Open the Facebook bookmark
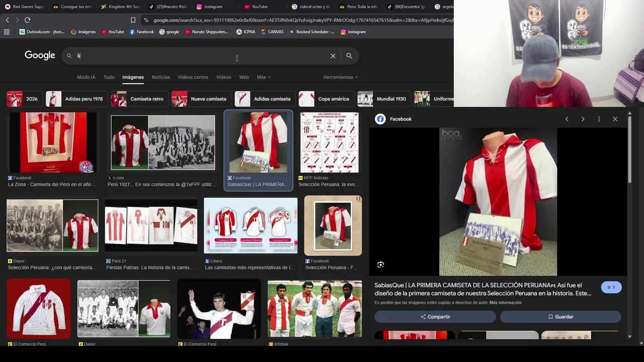Image resolution: width=644 pixels, height=362 pixels. (142, 32)
